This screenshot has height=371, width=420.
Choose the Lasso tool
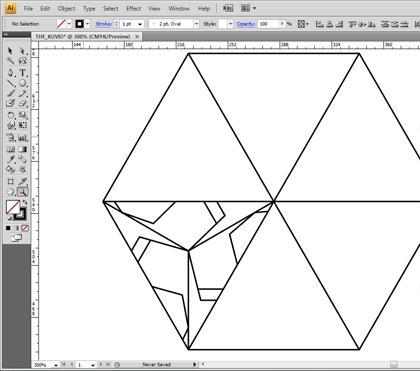click(22, 61)
